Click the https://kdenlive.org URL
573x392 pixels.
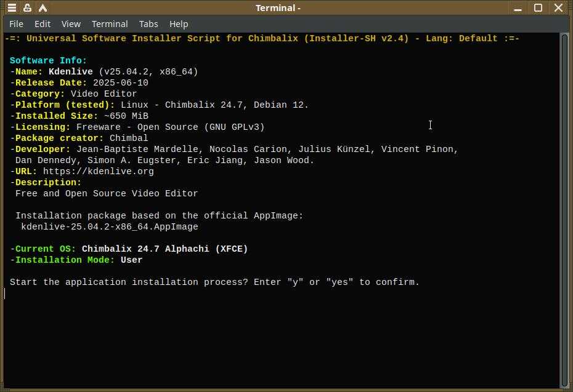(99, 172)
